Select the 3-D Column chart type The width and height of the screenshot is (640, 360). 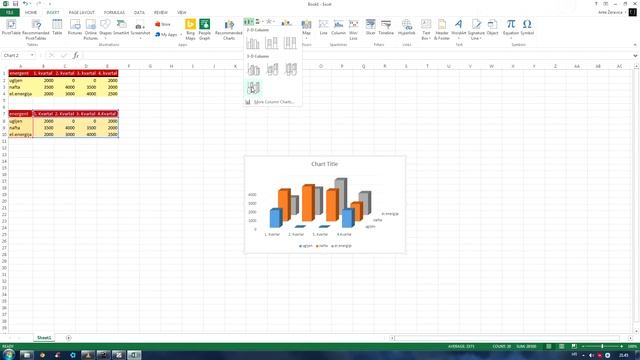[253, 87]
